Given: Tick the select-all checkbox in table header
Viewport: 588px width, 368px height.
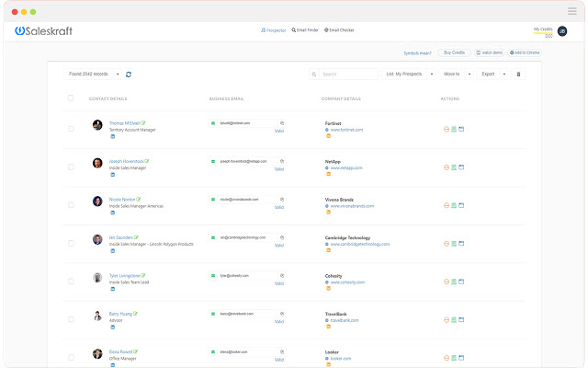Looking at the screenshot, I should (71, 98).
